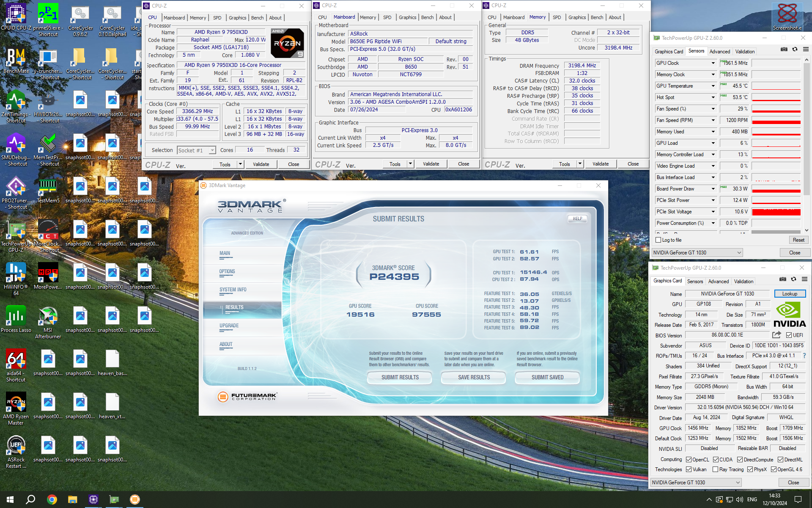812x508 pixels.
Task: Select the MSI Afterburner desktop icon
Action: click(48, 322)
